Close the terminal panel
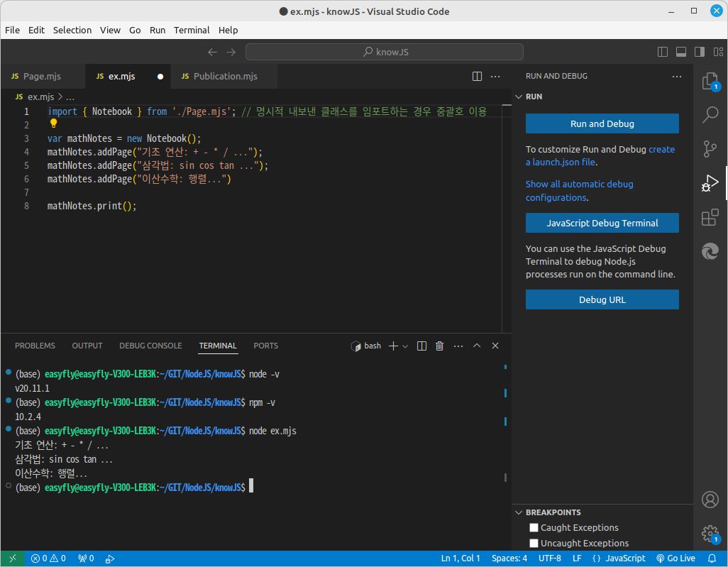The image size is (728, 567). [x=495, y=346]
